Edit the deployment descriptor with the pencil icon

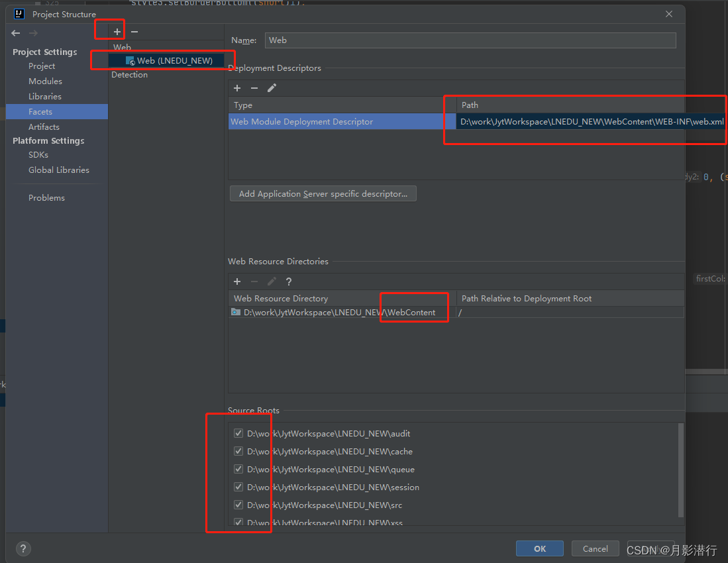pyautogui.click(x=272, y=88)
